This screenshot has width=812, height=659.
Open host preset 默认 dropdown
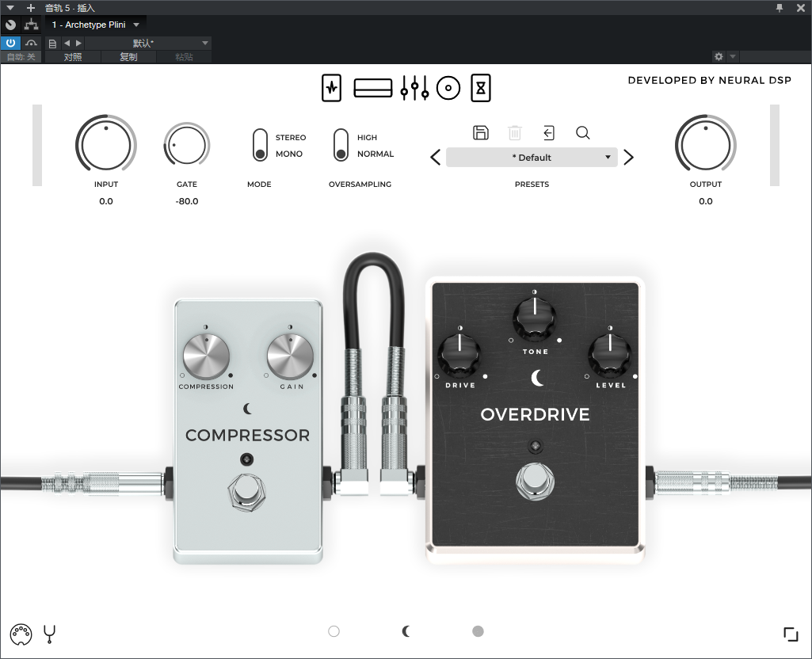[x=147, y=44]
